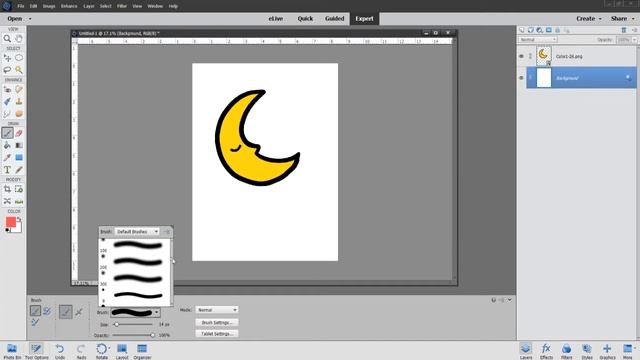This screenshot has height=360, width=640.
Task: Open the Effects panel button
Action: click(x=546, y=351)
